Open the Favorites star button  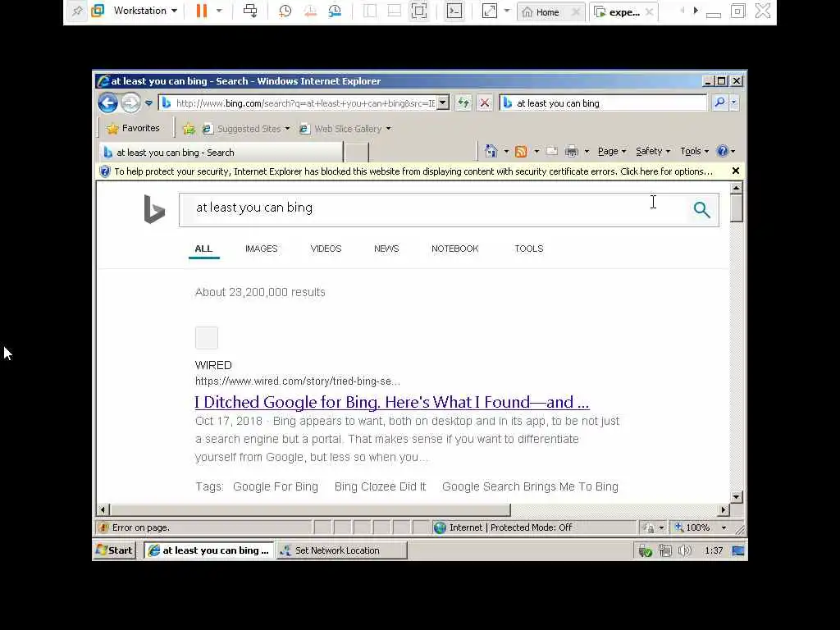pyautogui.click(x=133, y=128)
